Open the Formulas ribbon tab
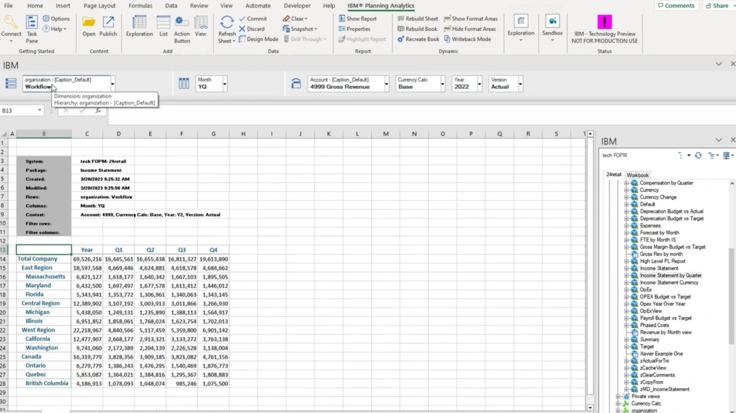The width and height of the screenshot is (736, 413). (140, 5)
